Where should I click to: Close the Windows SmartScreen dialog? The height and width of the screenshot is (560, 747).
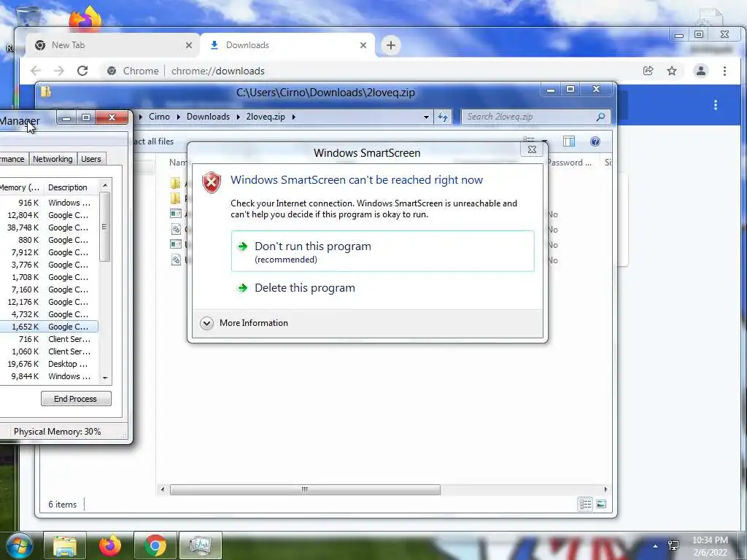pos(532,149)
